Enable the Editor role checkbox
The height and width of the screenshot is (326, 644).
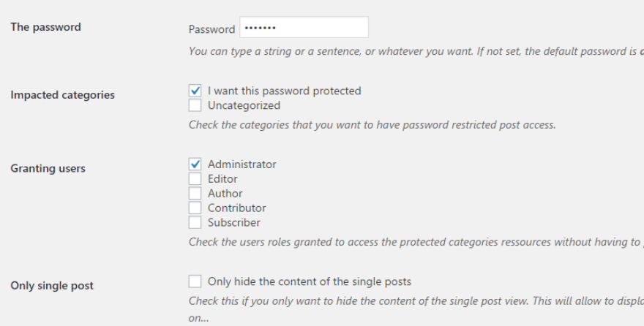pyautogui.click(x=195, y=178)
